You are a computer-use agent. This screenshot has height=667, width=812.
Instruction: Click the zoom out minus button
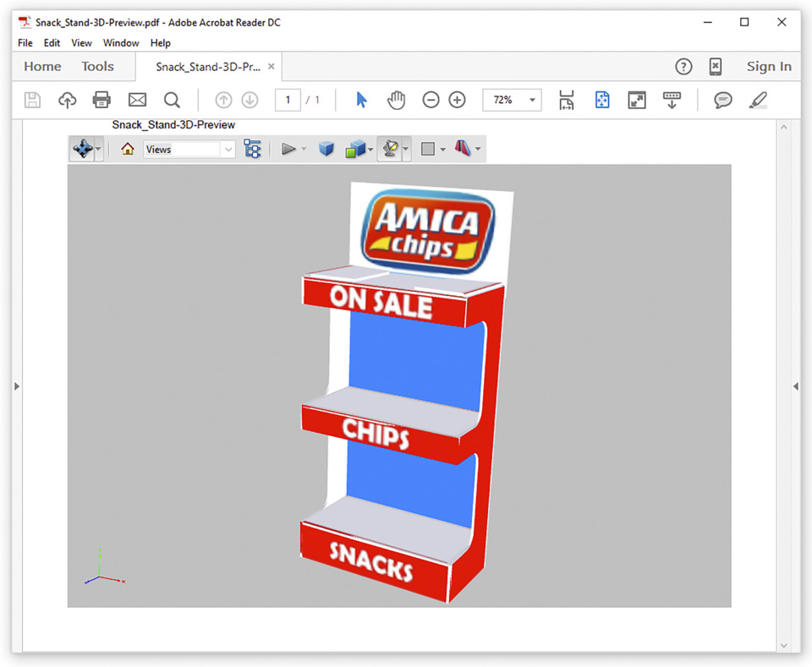coord(431,100)
